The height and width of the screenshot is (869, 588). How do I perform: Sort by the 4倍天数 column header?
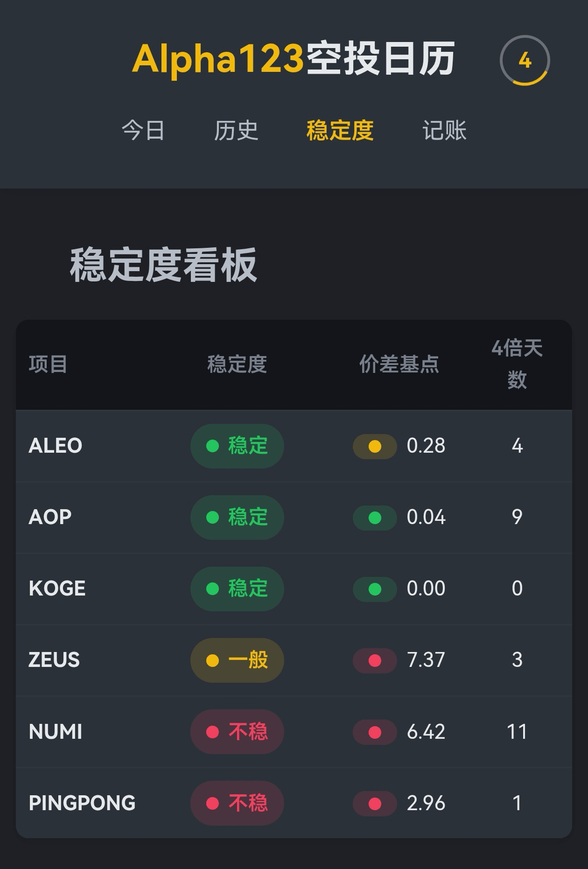tap(517, 364)
